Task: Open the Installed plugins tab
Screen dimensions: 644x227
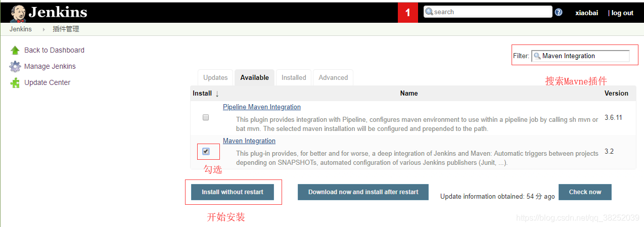Action: tap(294, 77)
